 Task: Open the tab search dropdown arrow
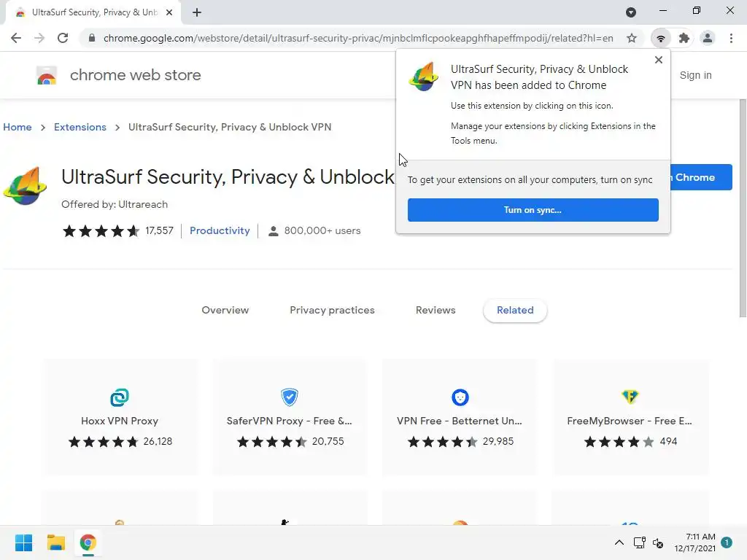pos(631,12)
